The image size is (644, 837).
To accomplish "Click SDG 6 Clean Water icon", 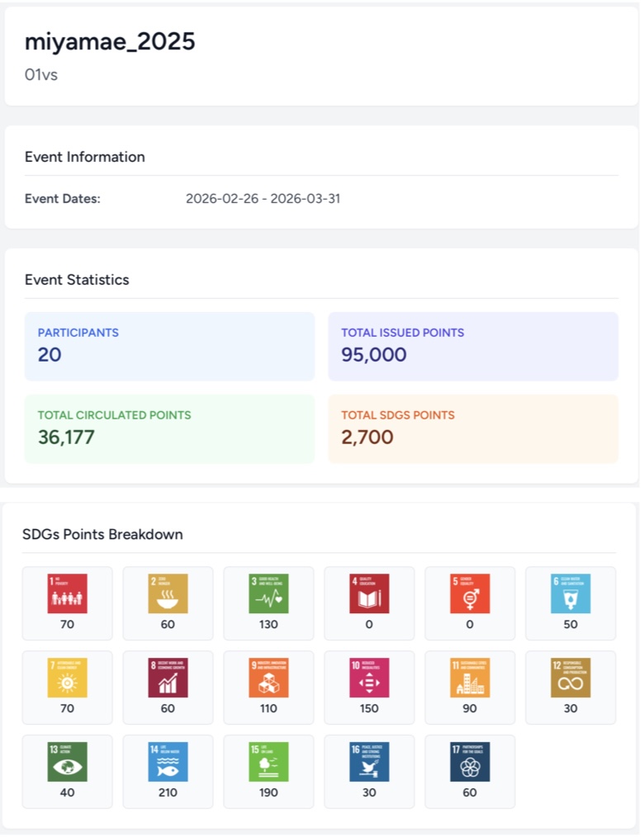I will (x=571, y=593).
